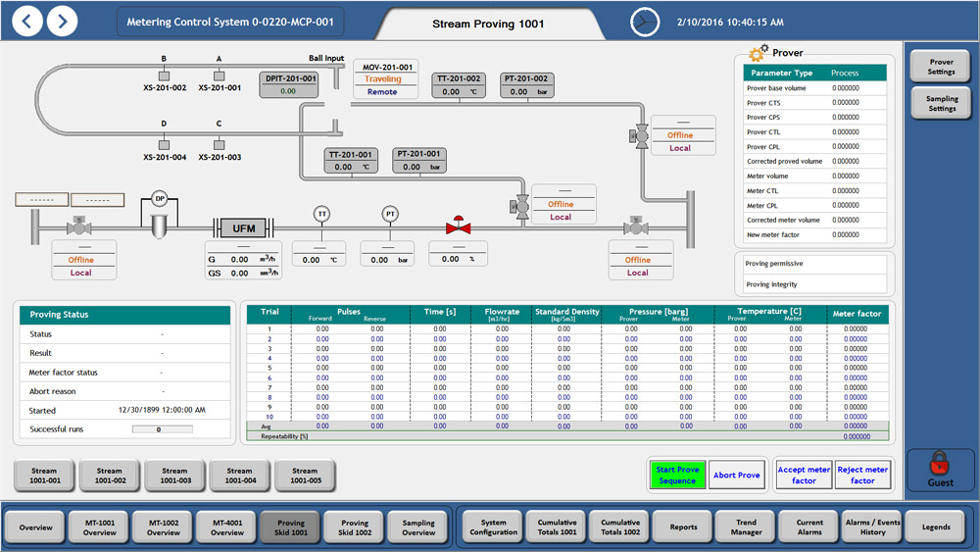Select the stream outlet valve before the header
Viewport: 980px width, 552px height.
tap(636, 226)
